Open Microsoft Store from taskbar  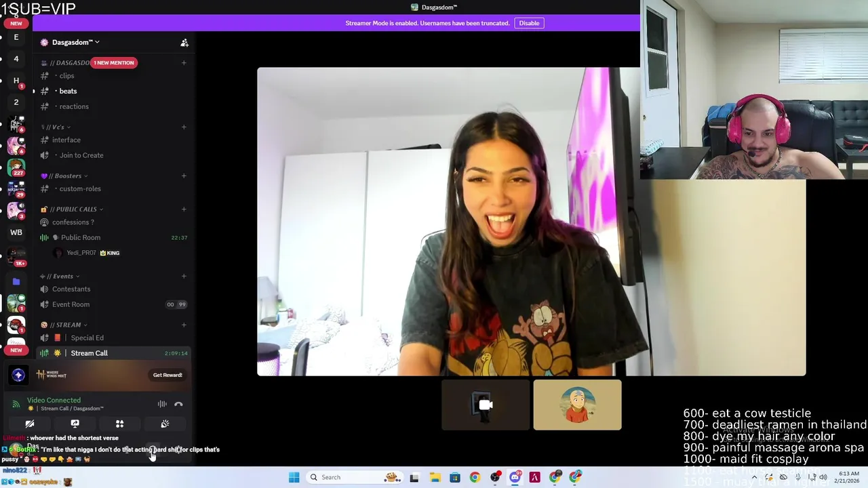454,477
